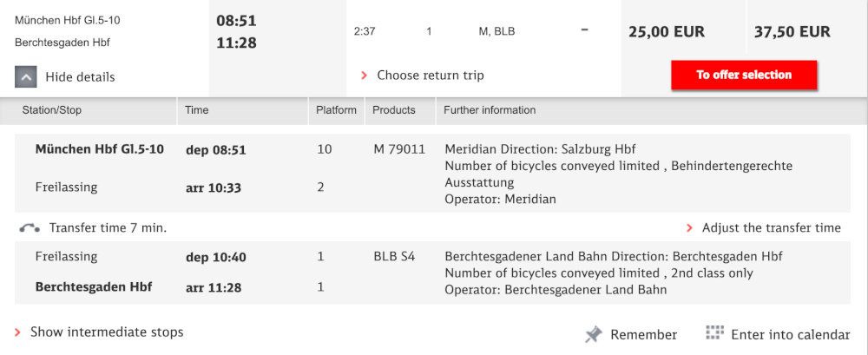Select the 25,00 EUR fare
The image size is (868, 355).
click(667, 32)
